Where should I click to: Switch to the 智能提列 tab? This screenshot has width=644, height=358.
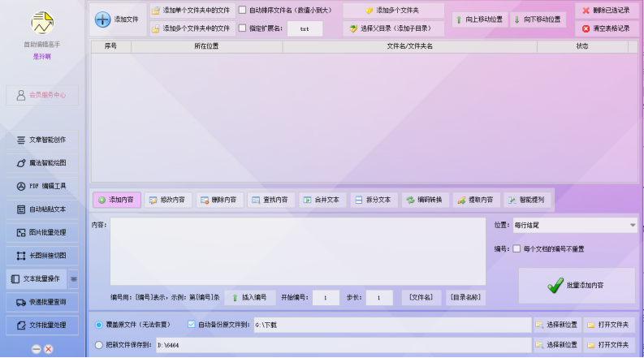527,200
